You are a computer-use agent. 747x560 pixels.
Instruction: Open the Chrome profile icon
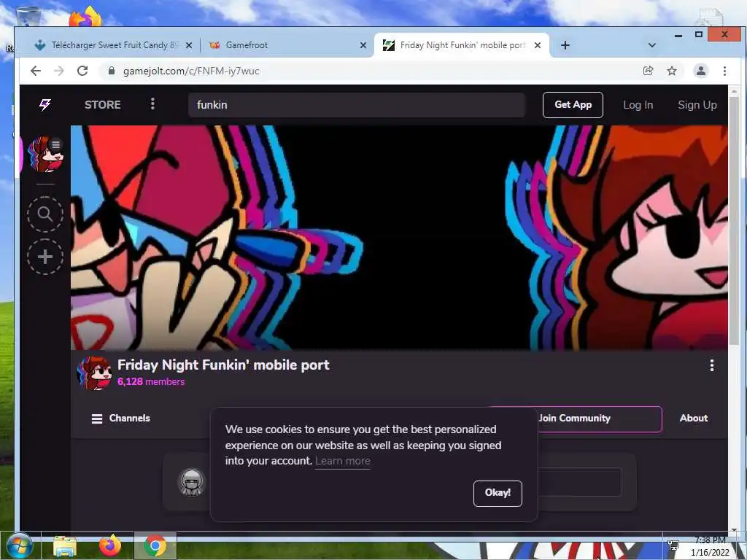(701, 71)
